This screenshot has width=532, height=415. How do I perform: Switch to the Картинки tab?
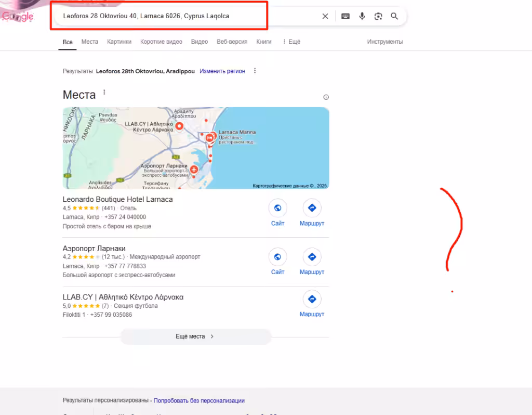pos(119,42)
